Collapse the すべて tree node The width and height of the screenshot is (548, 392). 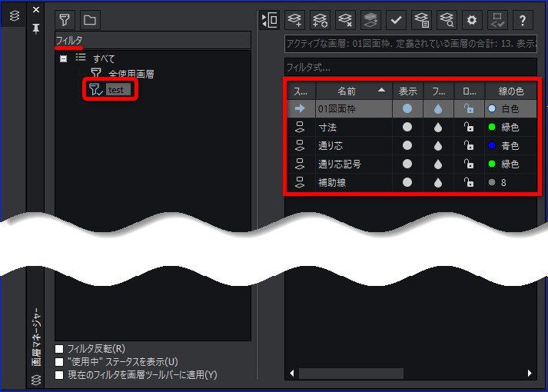click(63, 58)
